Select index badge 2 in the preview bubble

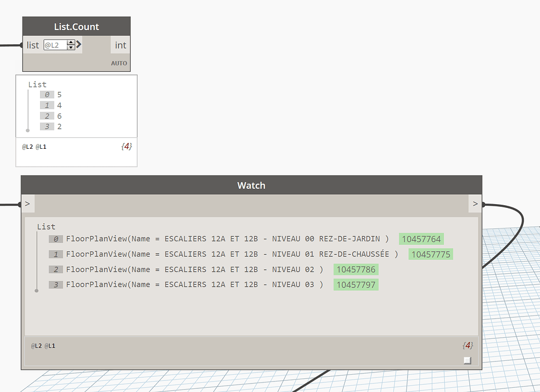tap(47, 116)
